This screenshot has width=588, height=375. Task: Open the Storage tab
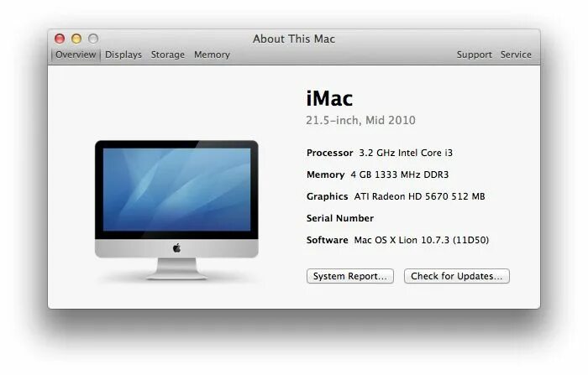point(168,55)
